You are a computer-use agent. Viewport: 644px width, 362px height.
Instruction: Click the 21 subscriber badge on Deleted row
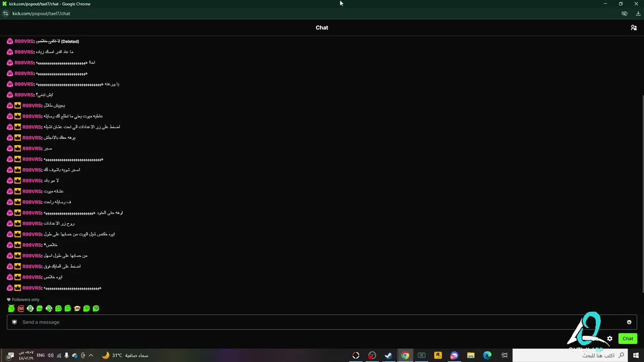point(10,41)
